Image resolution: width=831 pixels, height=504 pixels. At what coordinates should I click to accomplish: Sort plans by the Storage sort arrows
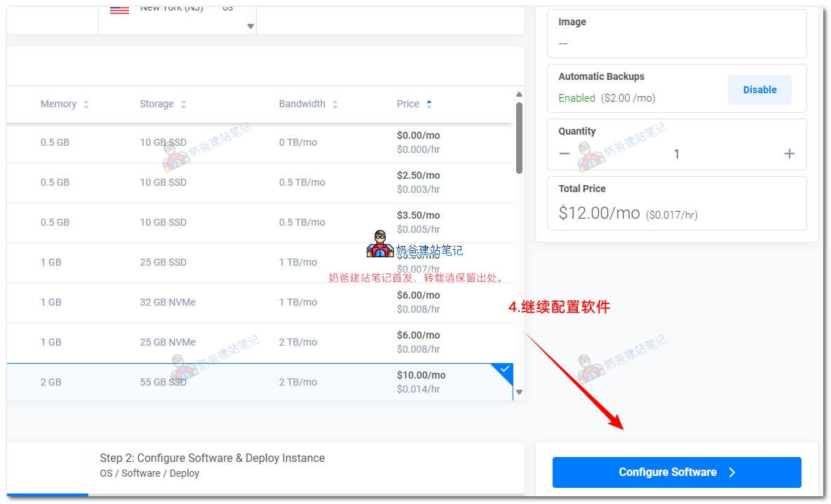[184, 104]
